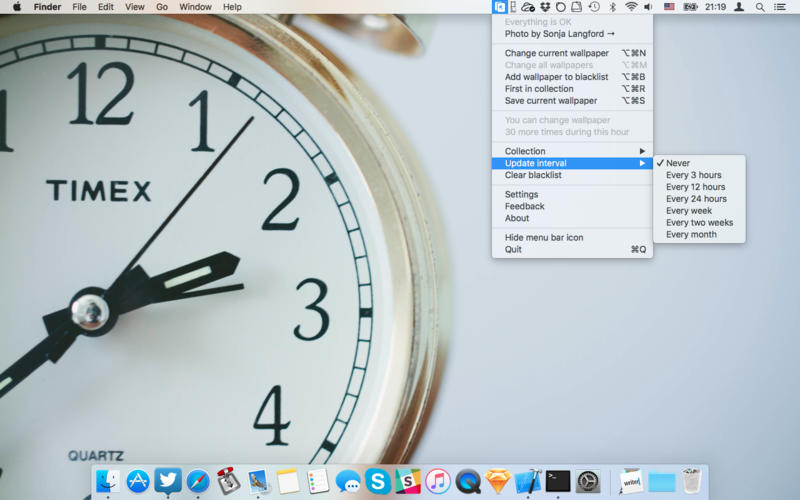800x500 pixels.
Task: Open the Photo by Sonja Langford link
Action: point(559,34)
